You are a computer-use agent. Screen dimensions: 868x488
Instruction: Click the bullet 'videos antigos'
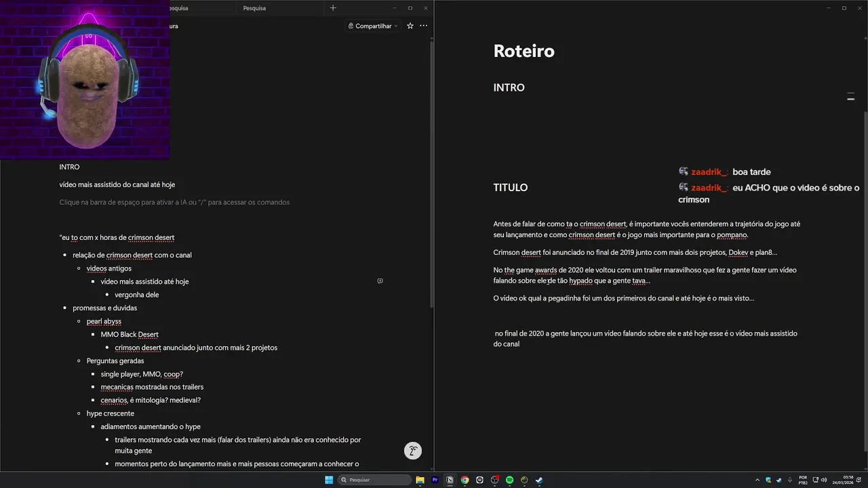tap(109, 268)
